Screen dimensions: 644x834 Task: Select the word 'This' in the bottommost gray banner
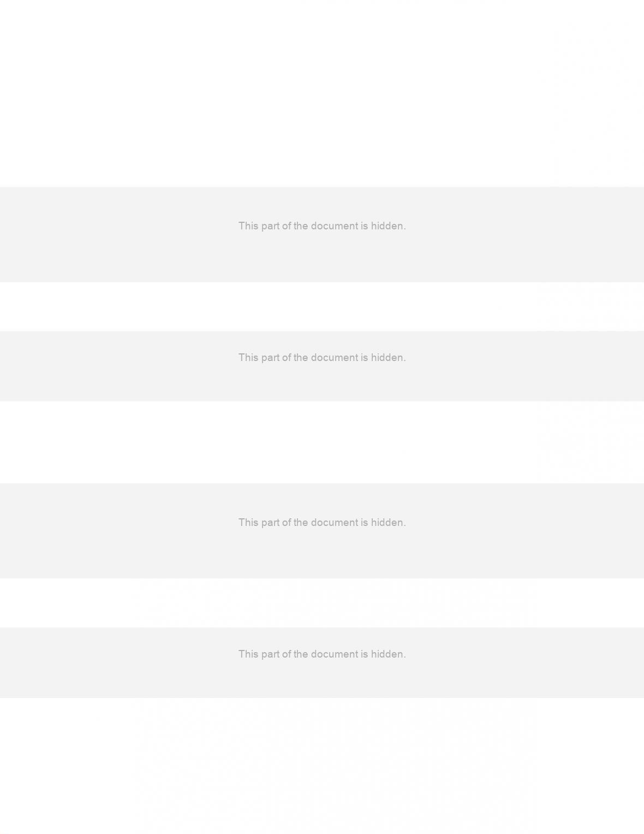pyautogui.click(x=248, y=654)
